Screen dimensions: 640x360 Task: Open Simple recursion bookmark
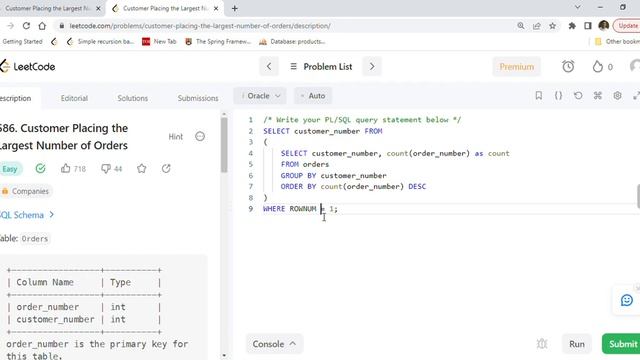click(x=100, y=42)
